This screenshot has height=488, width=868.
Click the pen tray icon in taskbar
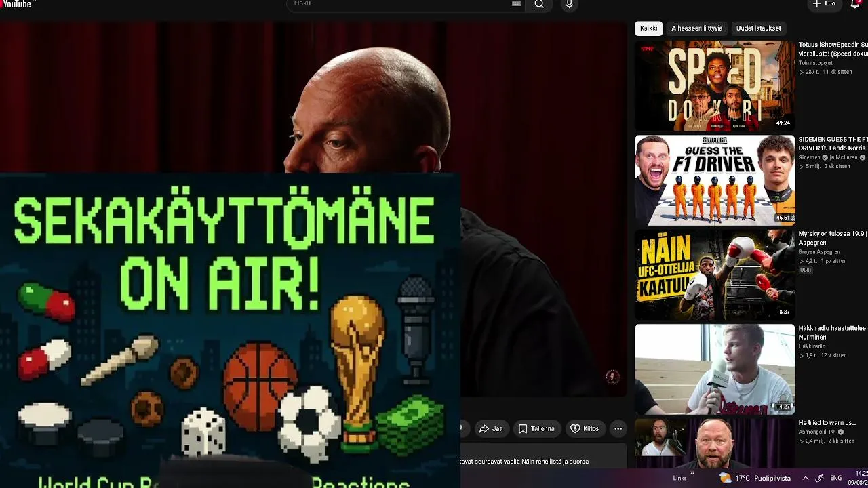(x=819, y=479)
